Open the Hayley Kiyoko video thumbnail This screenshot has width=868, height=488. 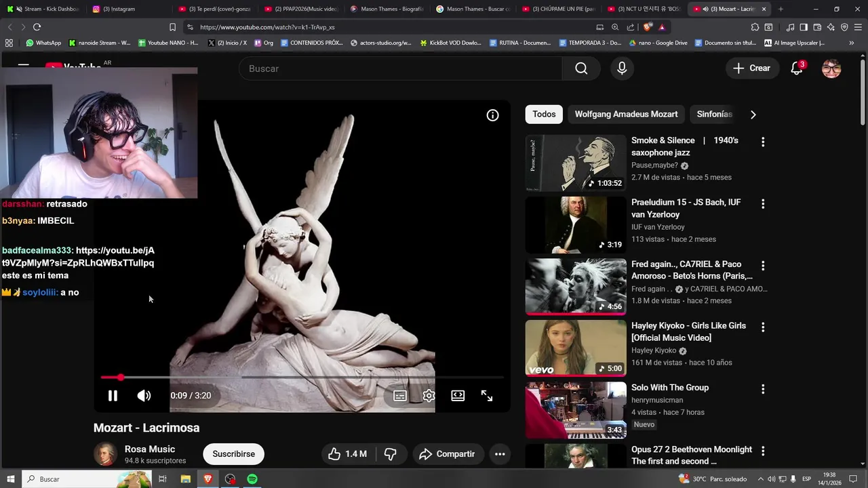coord(576,348)
